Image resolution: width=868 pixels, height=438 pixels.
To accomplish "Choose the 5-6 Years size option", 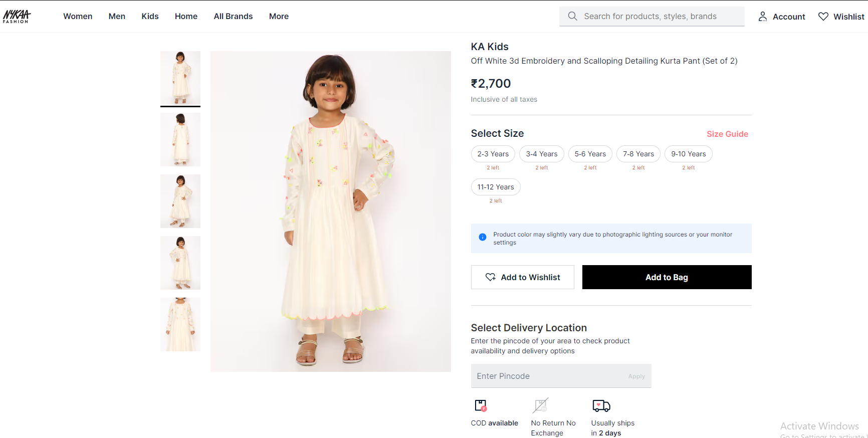I will (x=590, y=154).
